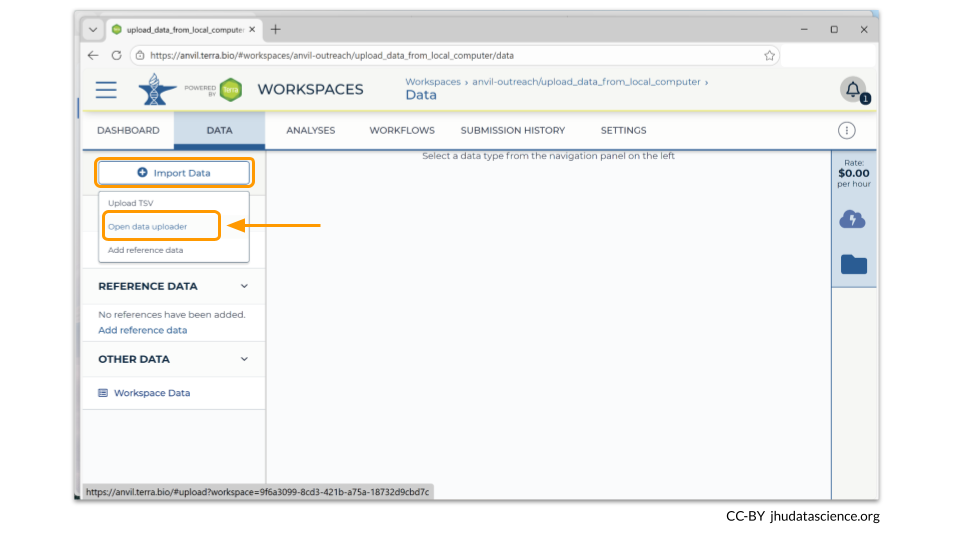
Task: Switch to the ANALYSES tab
Action: tap(310, 130)
